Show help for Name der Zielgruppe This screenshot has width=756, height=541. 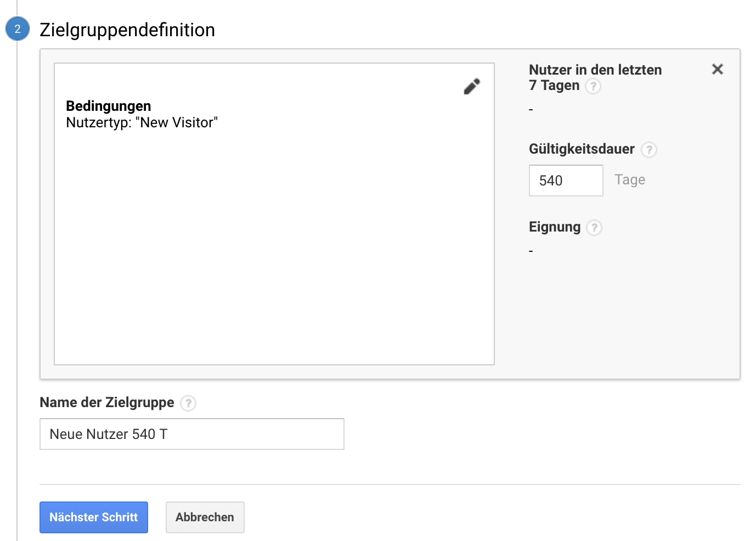188,403
